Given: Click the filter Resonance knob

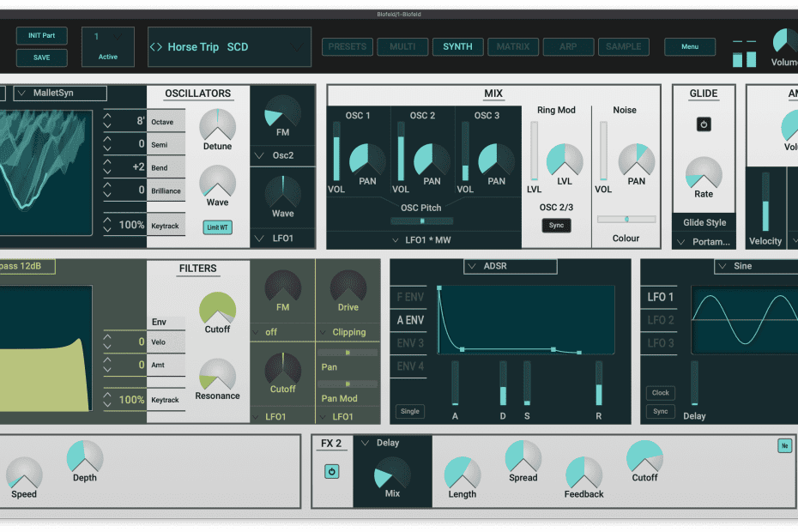Looking at the screenshot, I should pyautogui.click(x=217, y=374).
